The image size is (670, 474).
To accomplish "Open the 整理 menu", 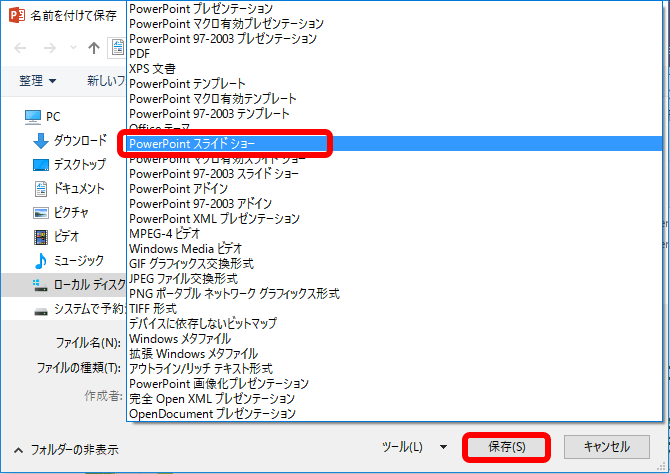I will (38, 80).
